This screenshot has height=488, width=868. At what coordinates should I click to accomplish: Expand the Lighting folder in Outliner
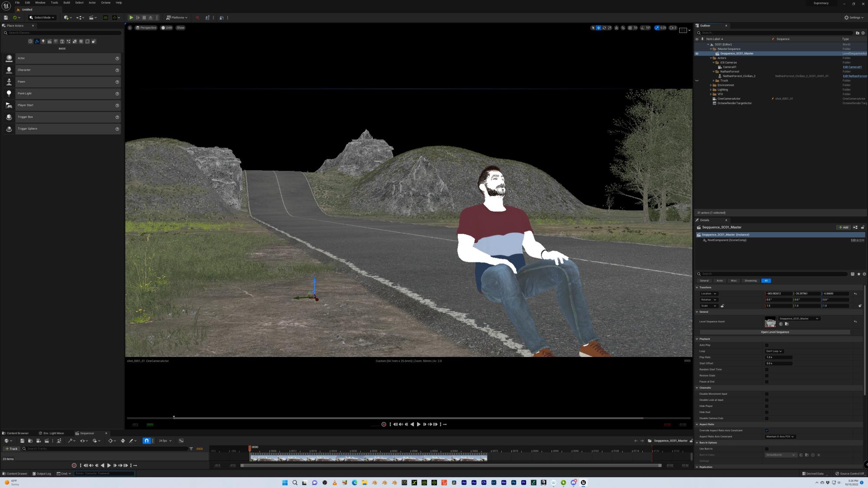click(711, 90)
